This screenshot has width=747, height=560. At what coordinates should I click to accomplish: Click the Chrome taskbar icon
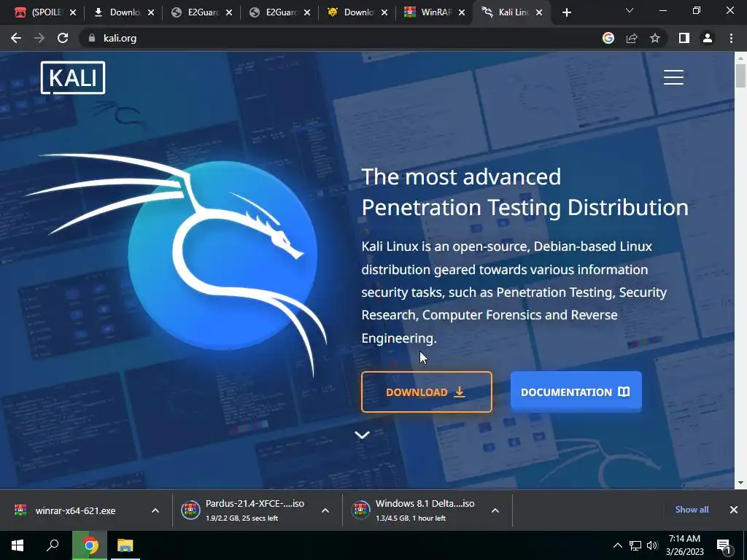(x=89, y=545)
